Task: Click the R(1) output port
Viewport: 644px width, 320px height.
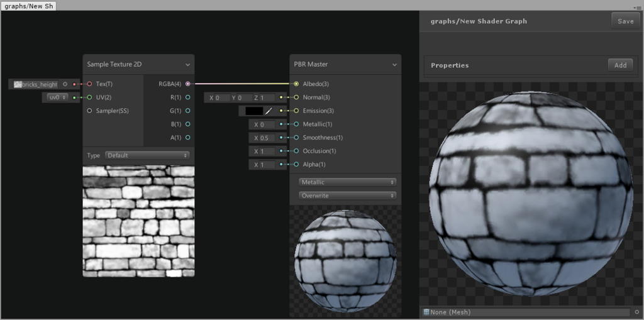Action: click(187, 97)
